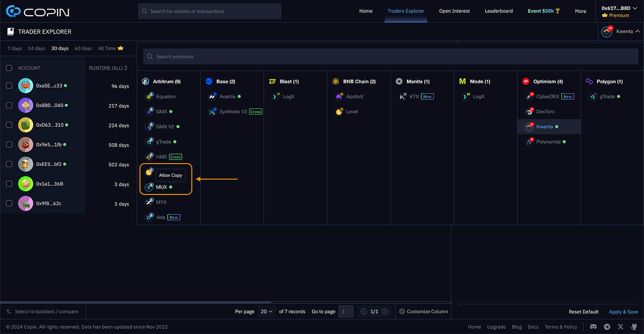
Task: Check the box for account 0x1a1...36B
Action: pos(9,184)
